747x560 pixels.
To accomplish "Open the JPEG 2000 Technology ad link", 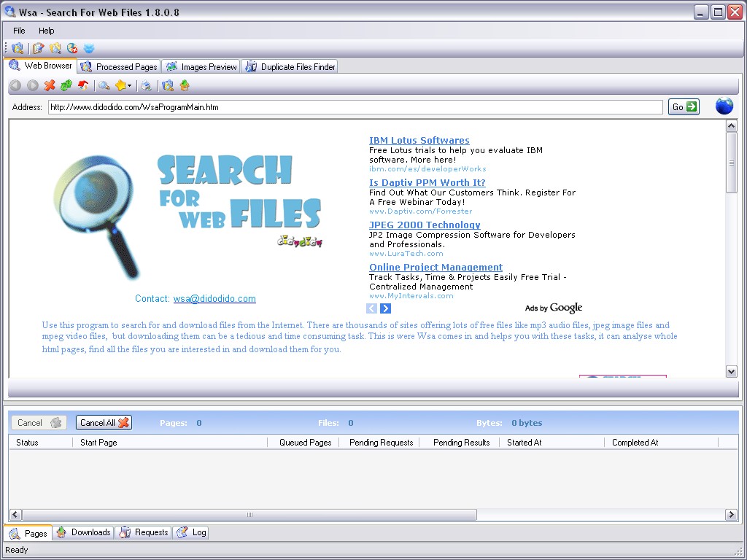I will click(425, 225).
